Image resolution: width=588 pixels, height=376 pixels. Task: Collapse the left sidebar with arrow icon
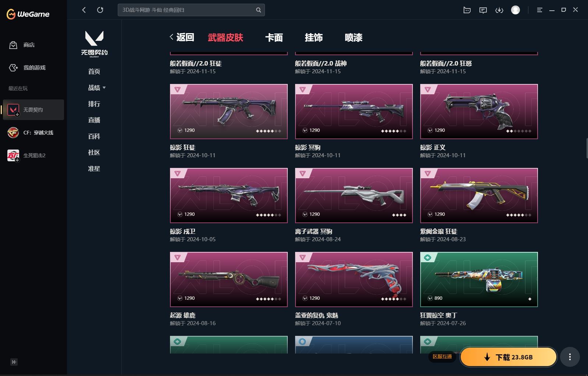point(14,362)
